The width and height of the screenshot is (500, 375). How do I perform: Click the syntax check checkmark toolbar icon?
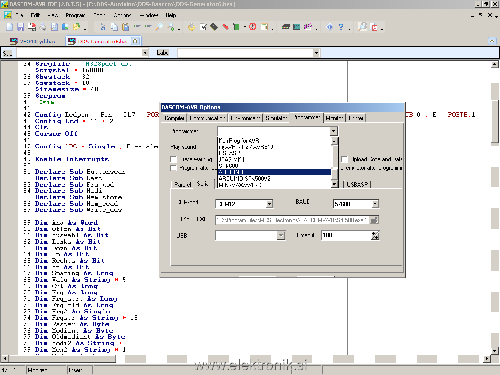click(x=203, y=27)
